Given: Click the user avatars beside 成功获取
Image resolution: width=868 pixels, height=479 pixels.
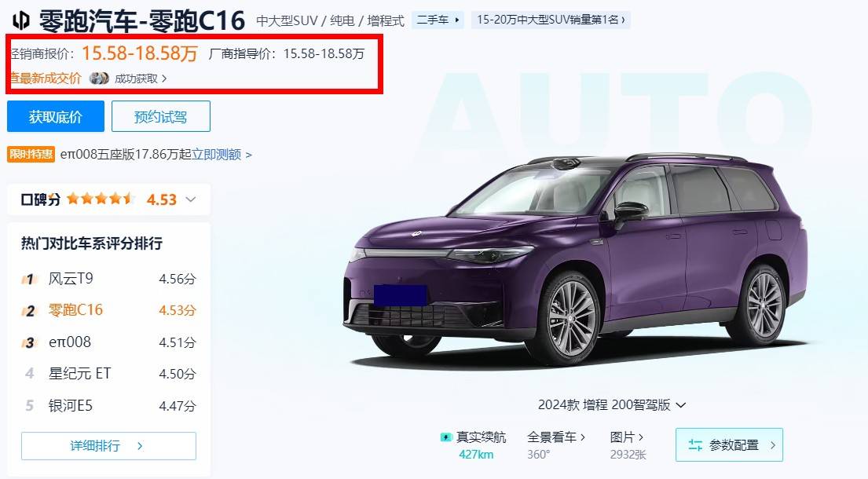Looking at the screenshot, I should pyautogui.click(x=99, y=79).
